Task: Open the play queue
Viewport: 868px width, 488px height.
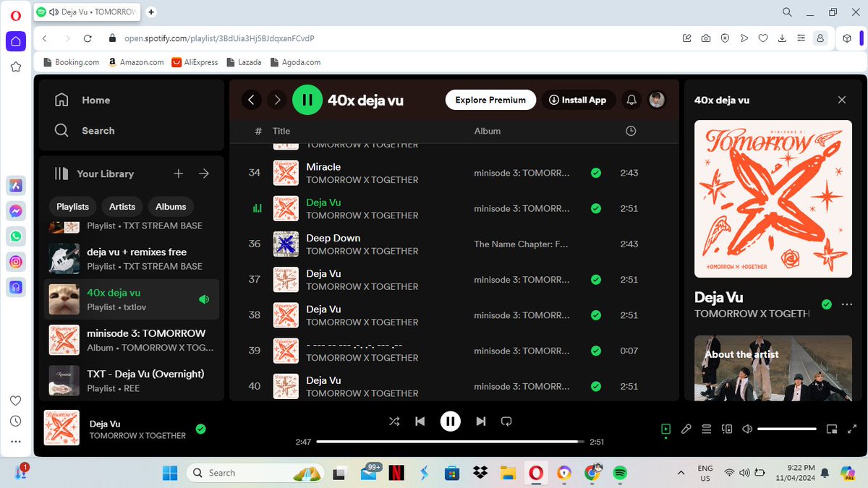Action: coord(707,429)
